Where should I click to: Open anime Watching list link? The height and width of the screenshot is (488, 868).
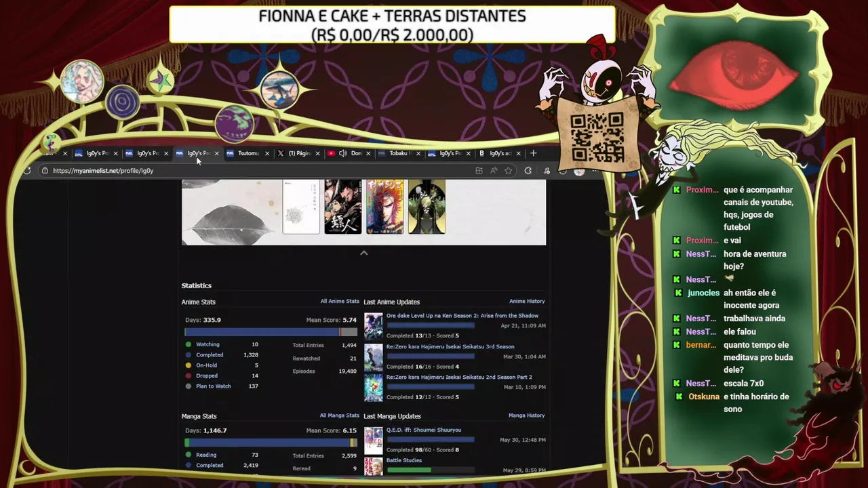click(x=208, y=344)
